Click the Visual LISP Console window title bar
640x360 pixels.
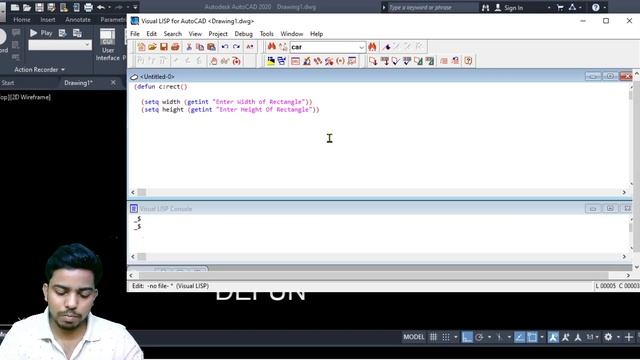[x=380, y=209]
